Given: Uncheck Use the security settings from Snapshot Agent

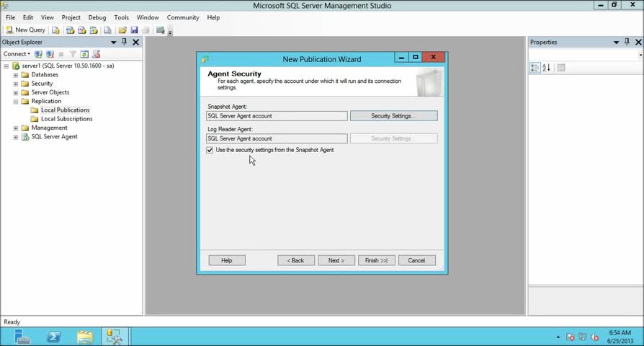Looking at the screenshot, I should pos(210,150).
